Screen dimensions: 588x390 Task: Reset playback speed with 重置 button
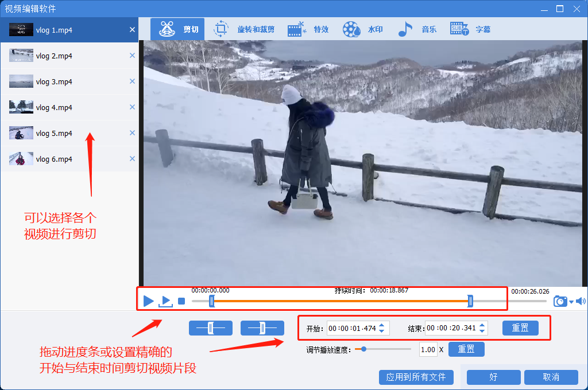[466, 349]
